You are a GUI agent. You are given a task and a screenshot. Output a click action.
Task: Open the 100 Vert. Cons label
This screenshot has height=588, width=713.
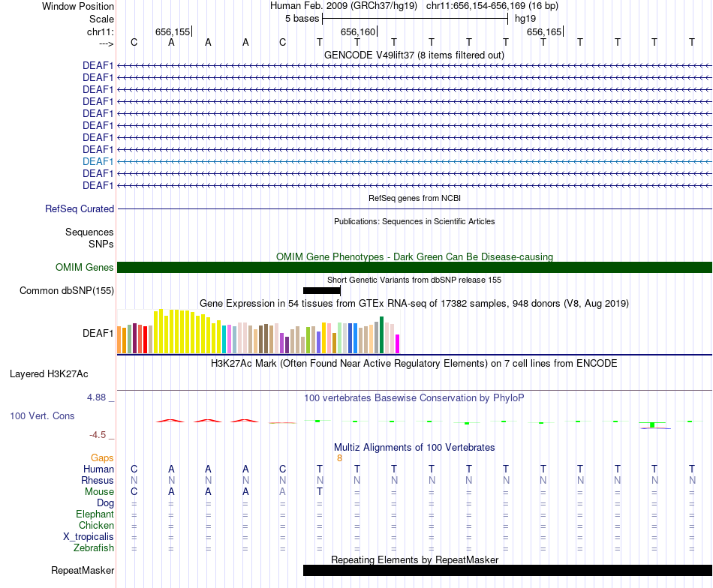coord(42,415)
